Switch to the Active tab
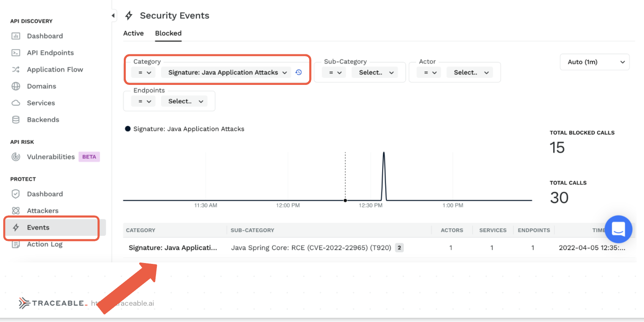The width and height of the screenshot is (644, 322). coord(133,33)
